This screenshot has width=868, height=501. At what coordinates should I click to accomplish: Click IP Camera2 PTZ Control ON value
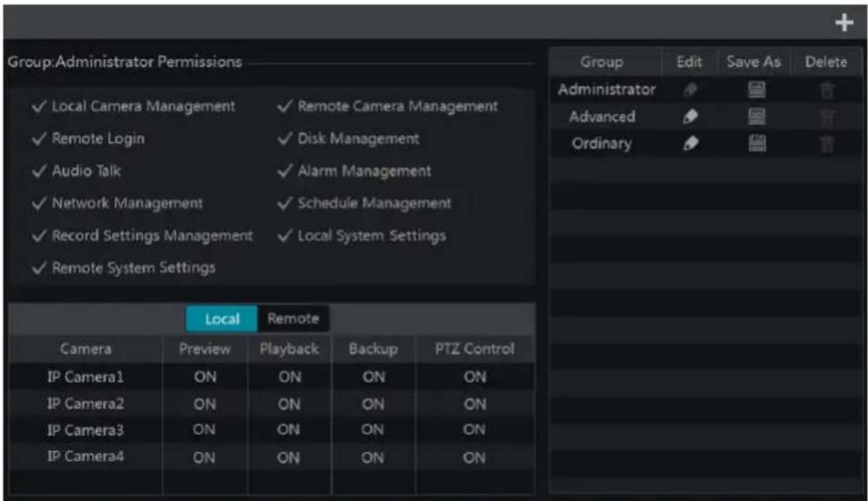pos(475,404)
